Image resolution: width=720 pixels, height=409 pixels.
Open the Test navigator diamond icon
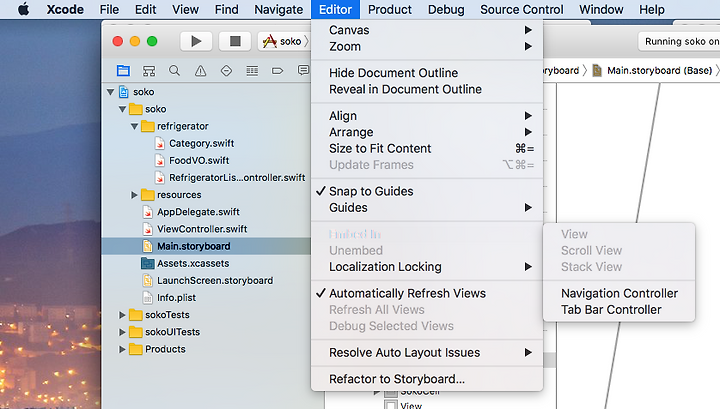click(x=226, y=71)
